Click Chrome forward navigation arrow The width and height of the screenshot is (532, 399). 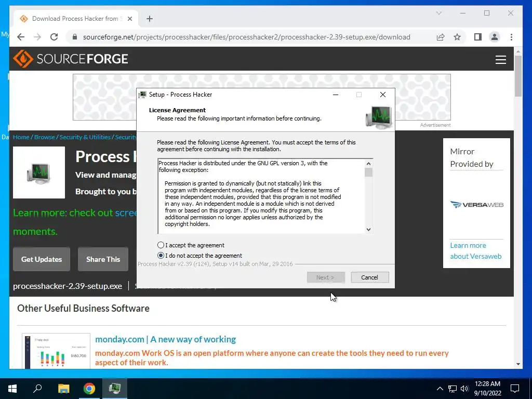[x=37, y=37]
